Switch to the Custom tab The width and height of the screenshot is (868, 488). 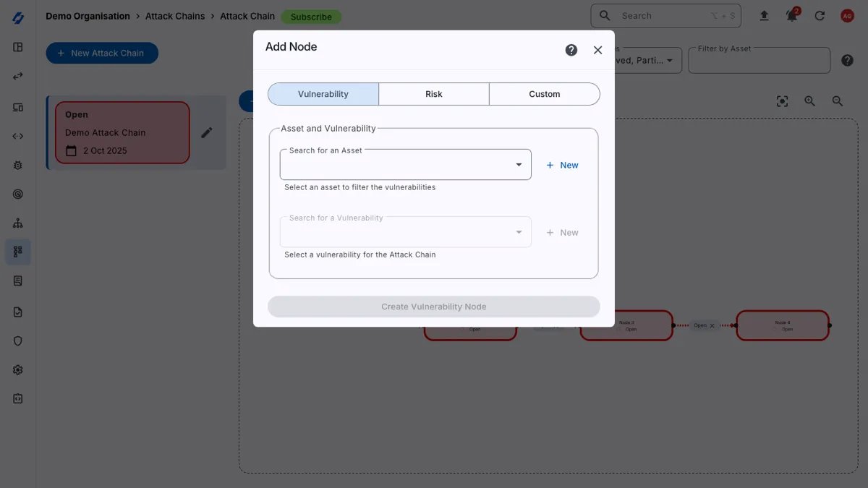point(544,94)
